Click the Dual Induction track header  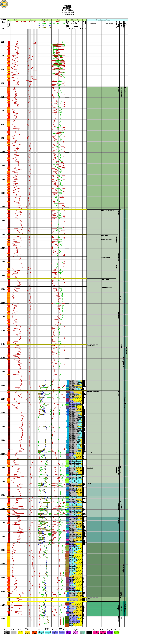pos(31,20)
